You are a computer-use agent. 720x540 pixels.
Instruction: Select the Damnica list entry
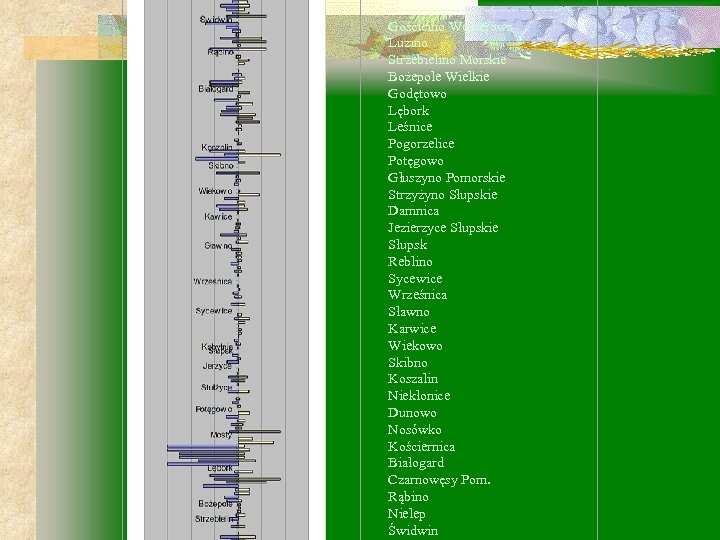click(x=413, y=211)
